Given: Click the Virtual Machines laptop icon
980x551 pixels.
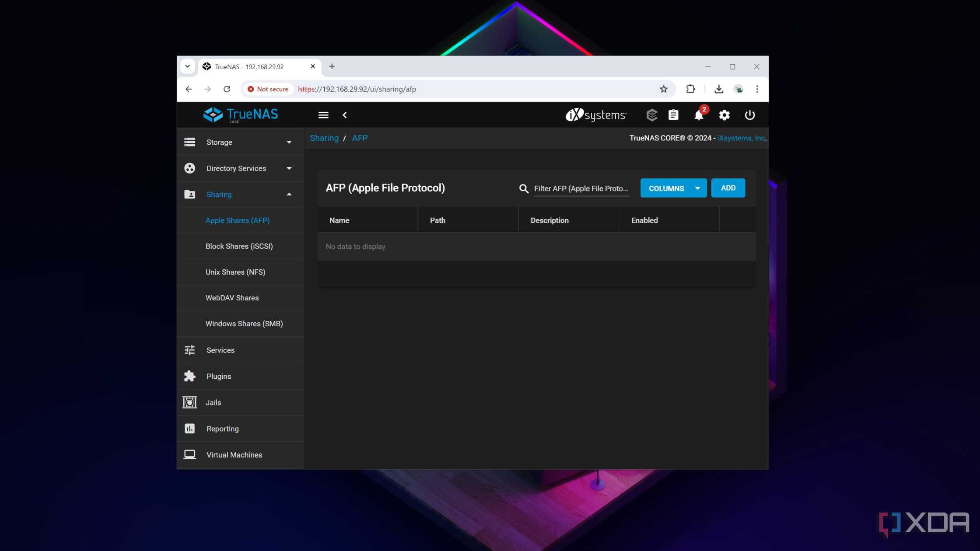Looking at the screenshot, I should 189,455.
